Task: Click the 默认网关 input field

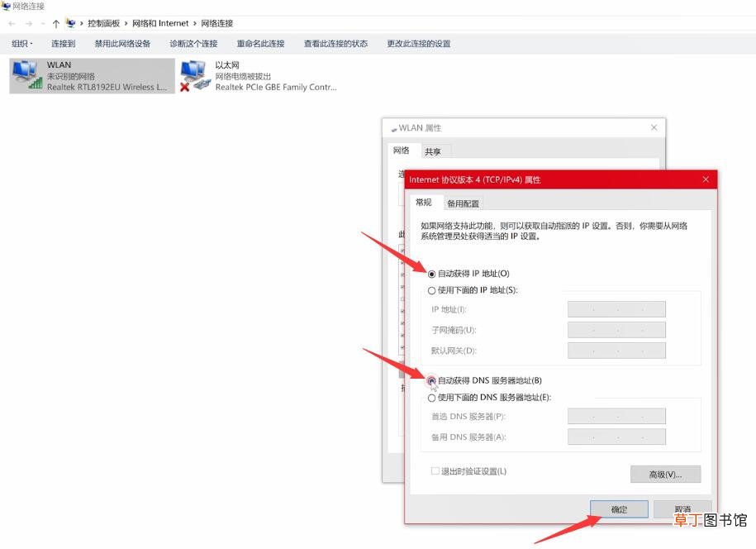Action: coord(616,351)
